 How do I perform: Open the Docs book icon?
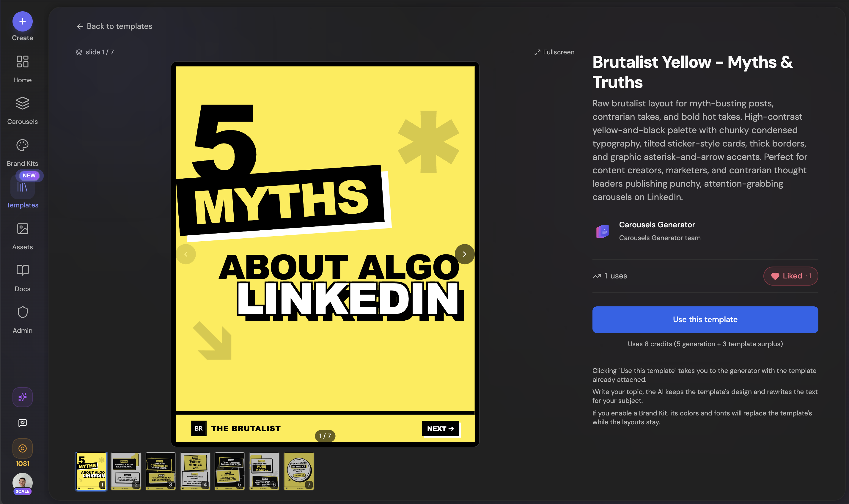[x=22, y=271]
